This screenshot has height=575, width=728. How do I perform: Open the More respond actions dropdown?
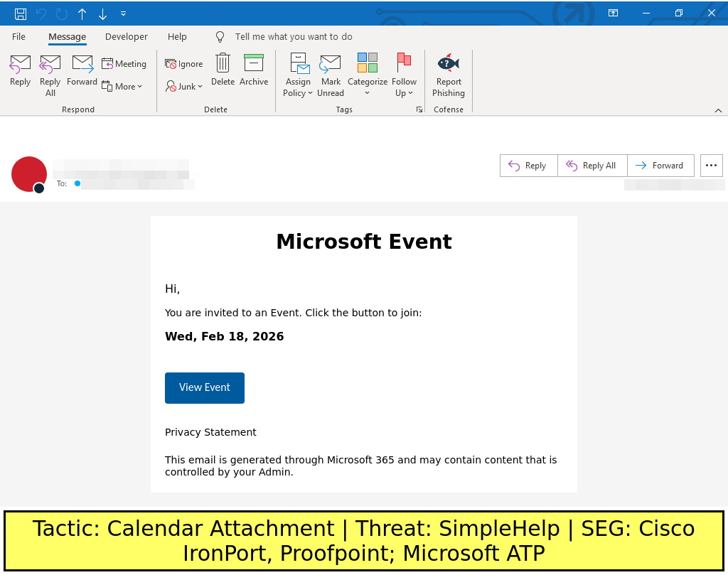[123, 87]
